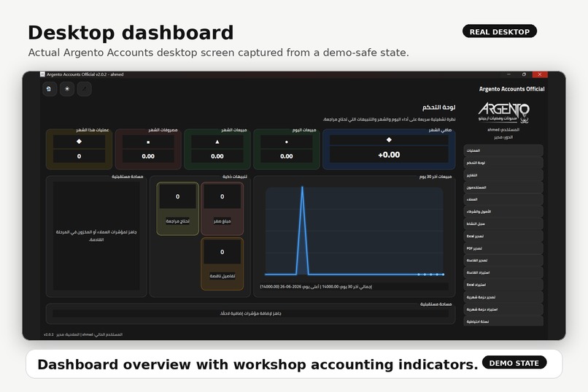Click استيراد القاعدة sidebar button
This screenshot has height=392, width=588.
[x=503, y=273]
